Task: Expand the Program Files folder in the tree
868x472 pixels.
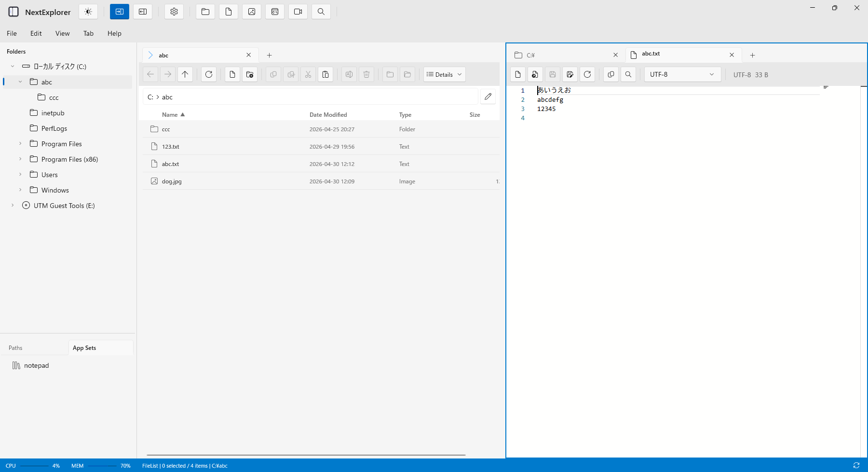Action: click(x=20, y=143)
